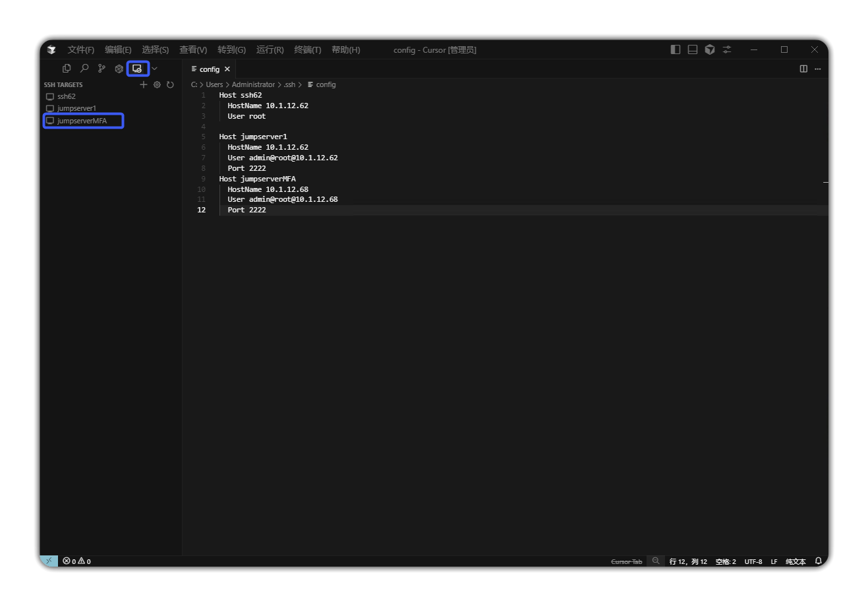
Task: Click the add new SSH target plus icon
Action: tap(144, 84)
